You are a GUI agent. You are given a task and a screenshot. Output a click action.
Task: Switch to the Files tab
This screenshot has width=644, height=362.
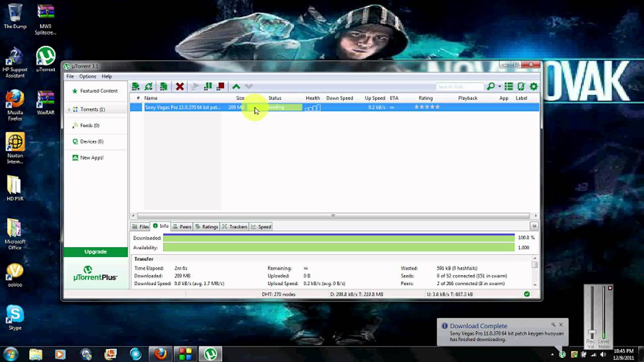tap(141, 227)
